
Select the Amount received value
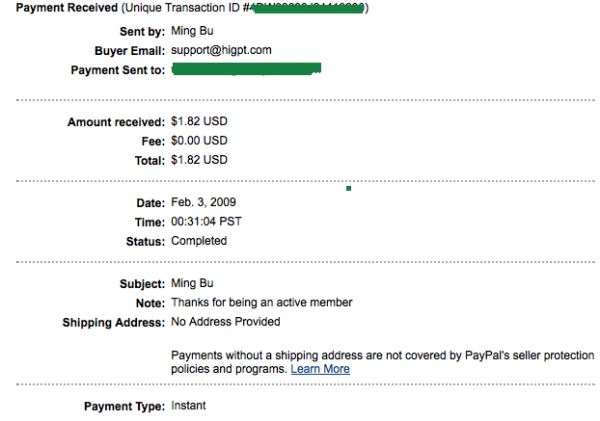click(x=199, y=122)
